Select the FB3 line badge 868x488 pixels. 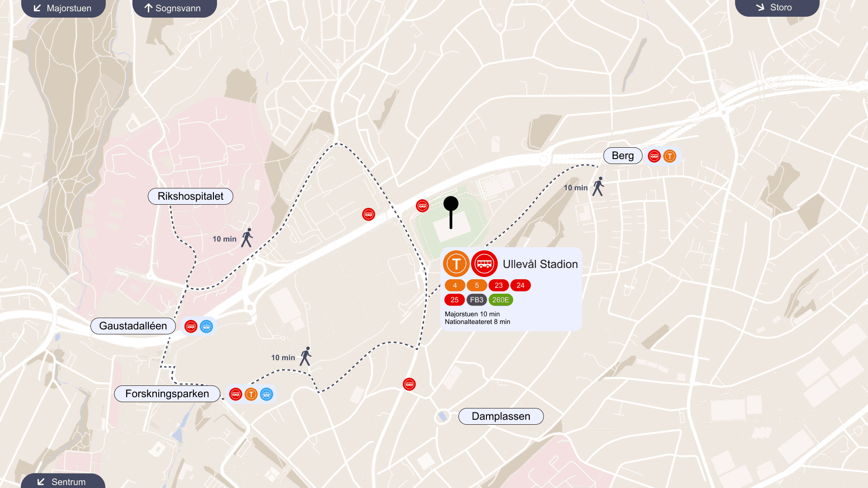476,300
